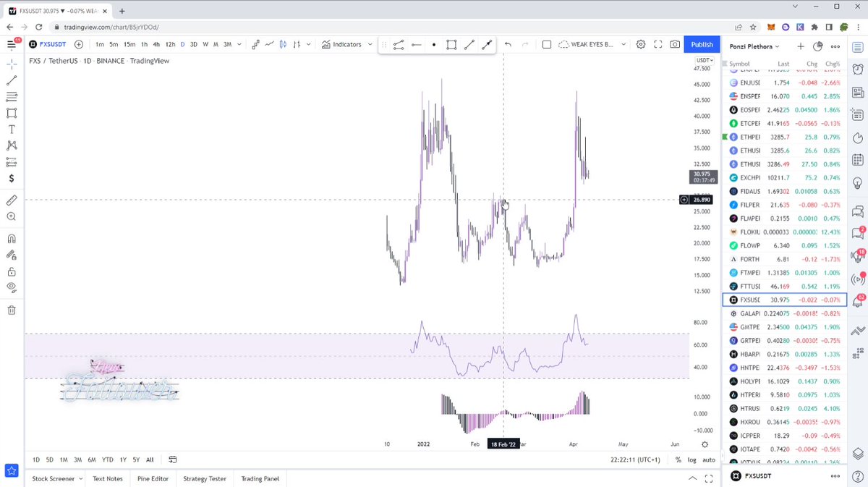
Task: Activate the zoom in tool
Action: pos(12,216)
